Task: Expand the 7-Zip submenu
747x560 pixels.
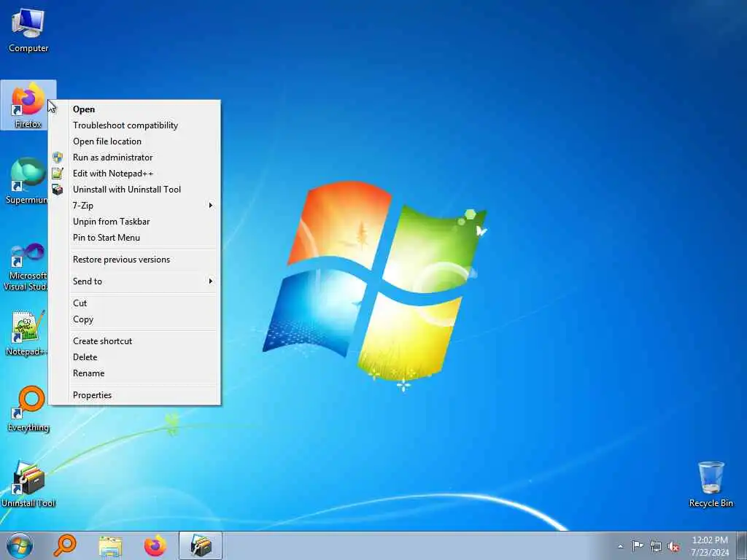Action: [x=134, y=205]
